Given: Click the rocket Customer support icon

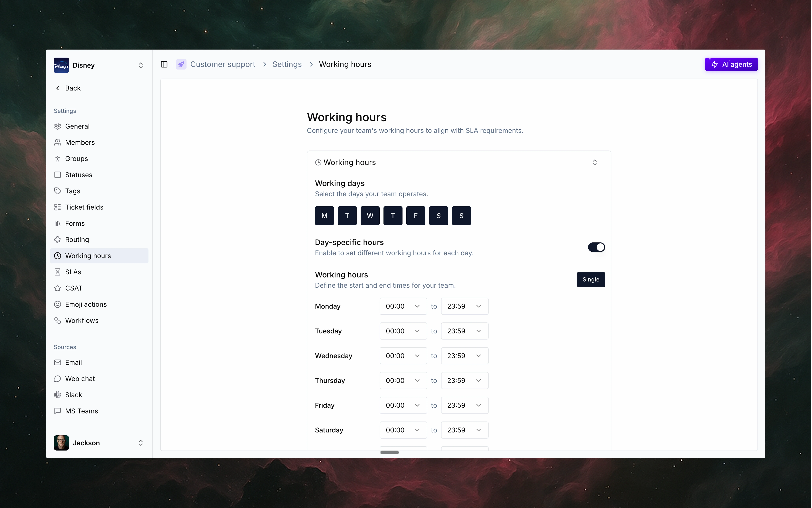Looking at the screenshot, I should point(181,64).
